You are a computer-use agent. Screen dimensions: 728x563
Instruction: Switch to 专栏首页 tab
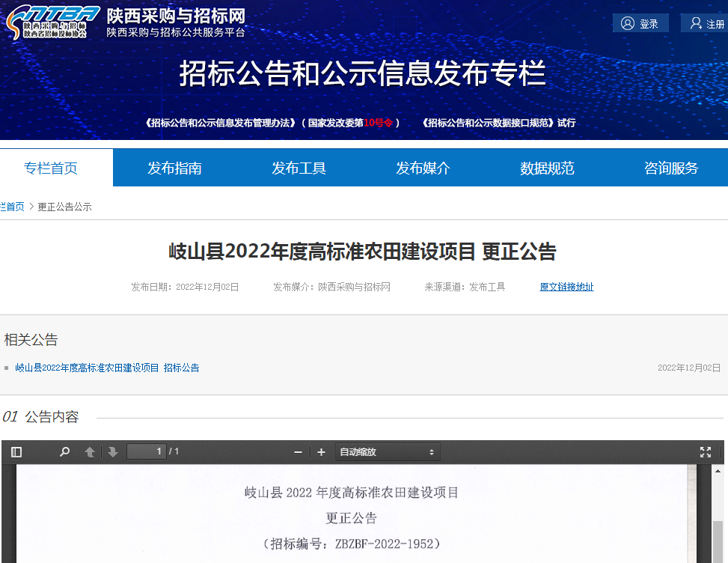tap(51, 168)
